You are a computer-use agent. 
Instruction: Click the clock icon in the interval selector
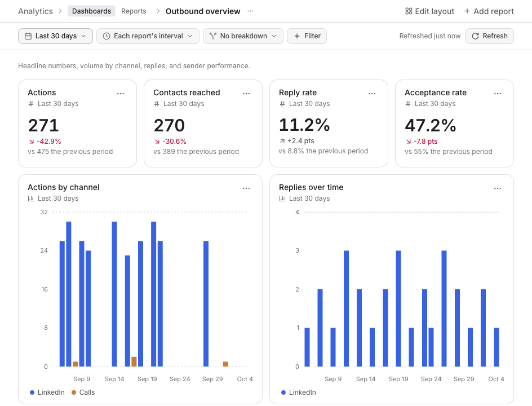107,36
